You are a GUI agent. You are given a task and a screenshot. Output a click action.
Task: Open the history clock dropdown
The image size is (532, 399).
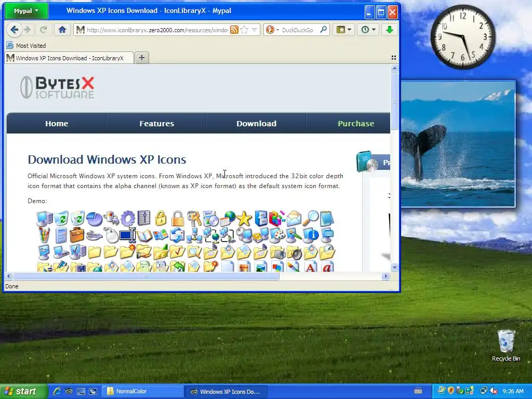click(368, 30)
